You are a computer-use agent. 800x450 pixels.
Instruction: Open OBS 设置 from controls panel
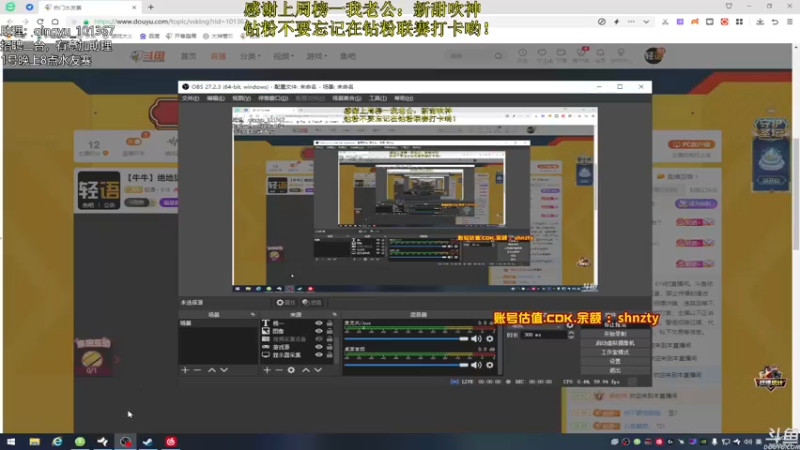point(615,361)
